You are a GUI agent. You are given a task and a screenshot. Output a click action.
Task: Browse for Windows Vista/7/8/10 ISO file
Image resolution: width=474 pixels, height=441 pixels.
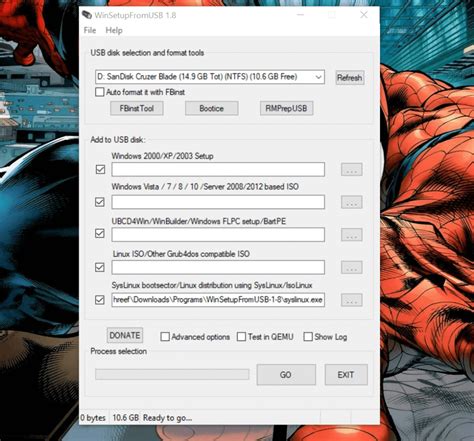(352, 202)
